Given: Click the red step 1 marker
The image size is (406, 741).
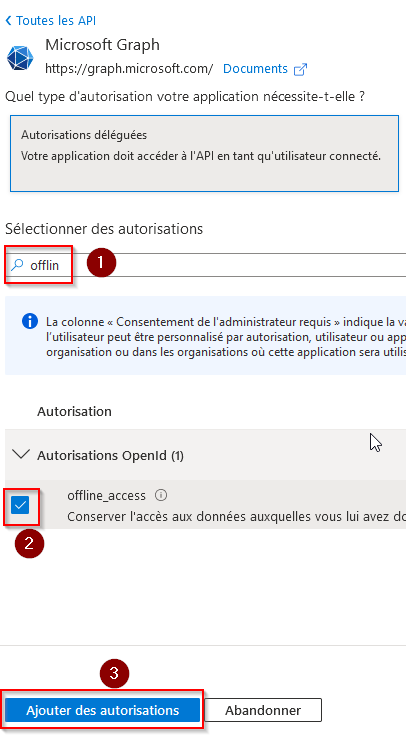Looking at the screenshot, I should [100, 263].
